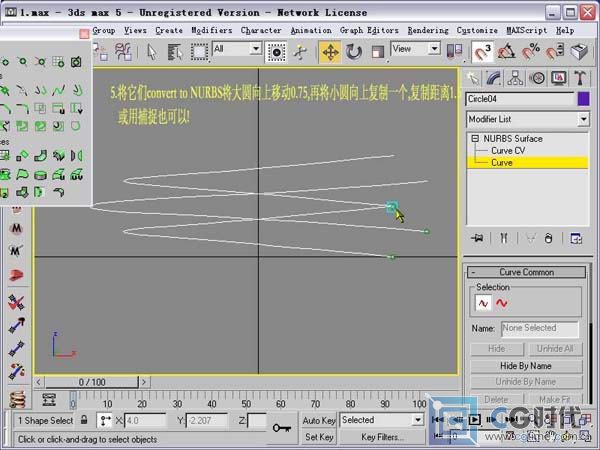The width and height of the screenshot is (600, 450).
Task: Select all connected curves selection mode
Action: coord(501,303)
